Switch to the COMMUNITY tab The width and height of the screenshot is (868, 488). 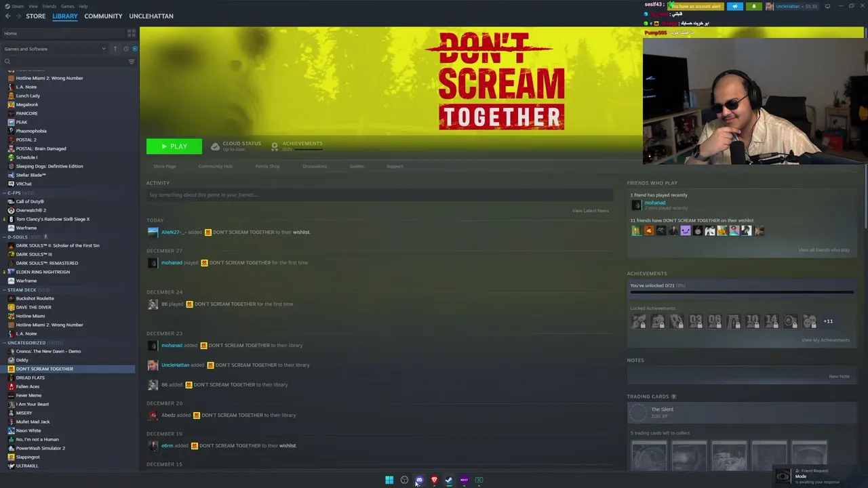click(103, 16)
